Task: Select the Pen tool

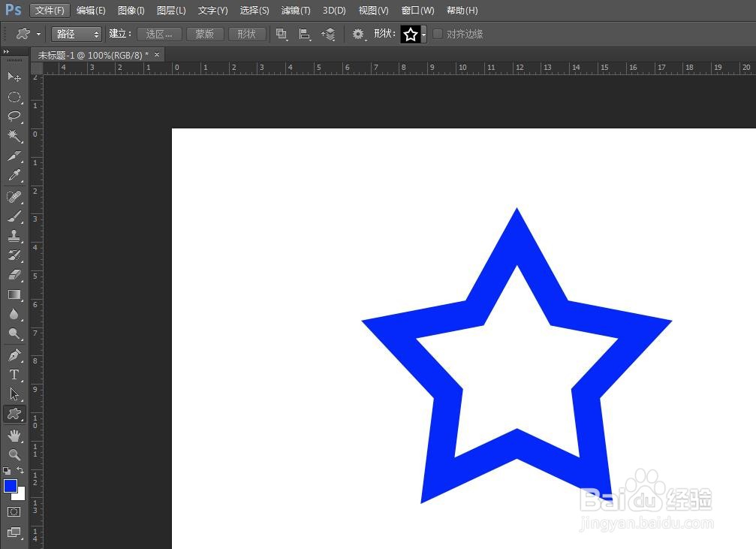Action: [14, 355]
